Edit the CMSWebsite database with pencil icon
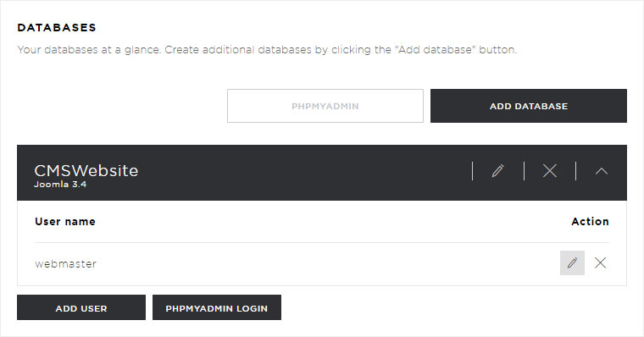The width and height of the screenshot is (644, 337). pyautogui.click(x=497, y=171)
